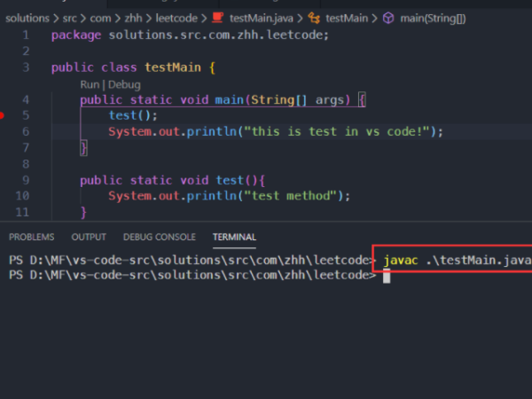Click the testMain class symbol icon

pos(314,18)
